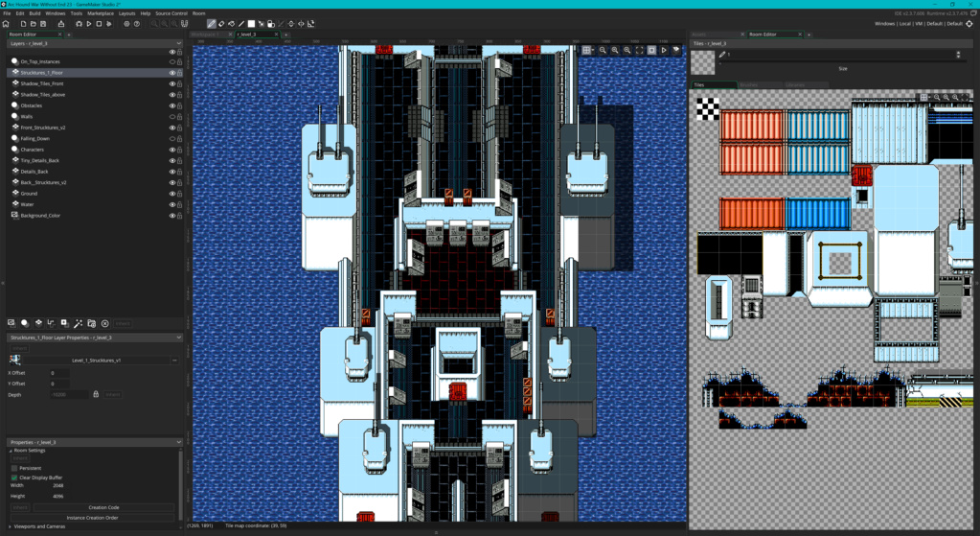Image resolution: width=980 pixels, height=536 pixels.
Task: Select the tile Rectangle tool
Action: point(251,24)
